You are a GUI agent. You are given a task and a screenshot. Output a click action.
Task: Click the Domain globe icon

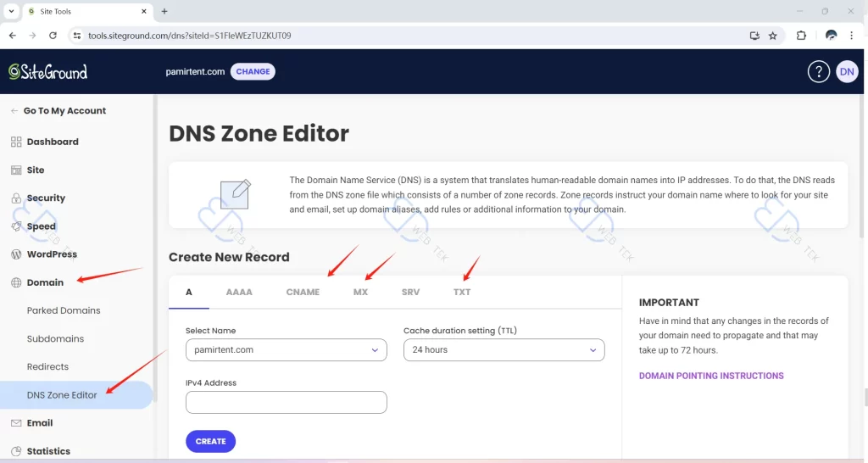point(16,282)
